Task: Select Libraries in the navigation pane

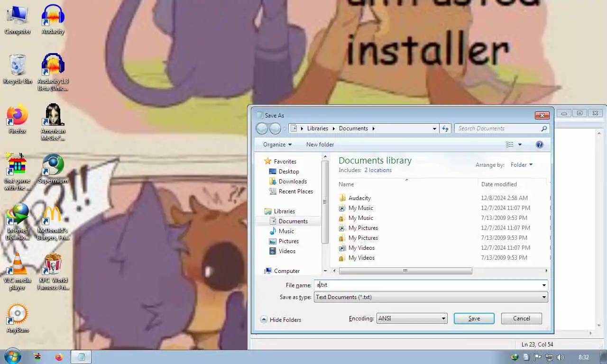Action: click(285, 211)
